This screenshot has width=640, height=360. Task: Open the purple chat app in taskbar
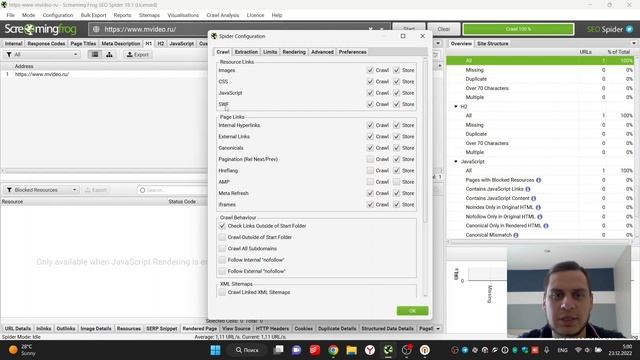(x=296, y=350)
